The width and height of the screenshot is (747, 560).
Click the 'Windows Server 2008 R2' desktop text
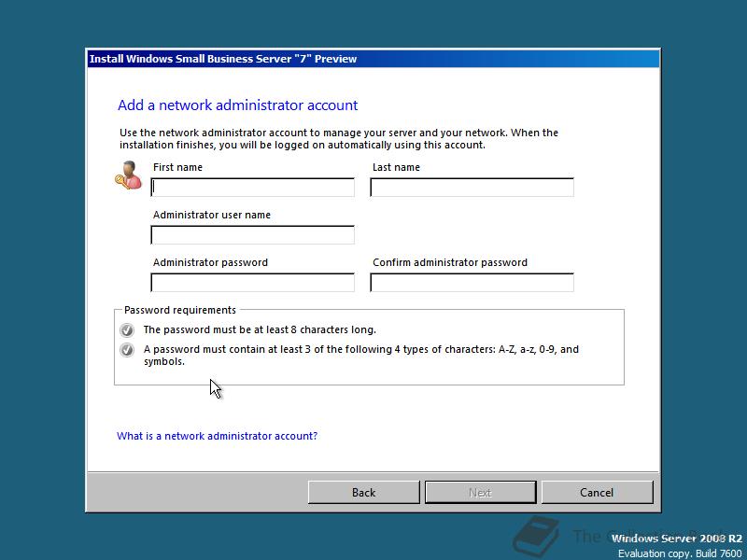(x=676, y=539)
